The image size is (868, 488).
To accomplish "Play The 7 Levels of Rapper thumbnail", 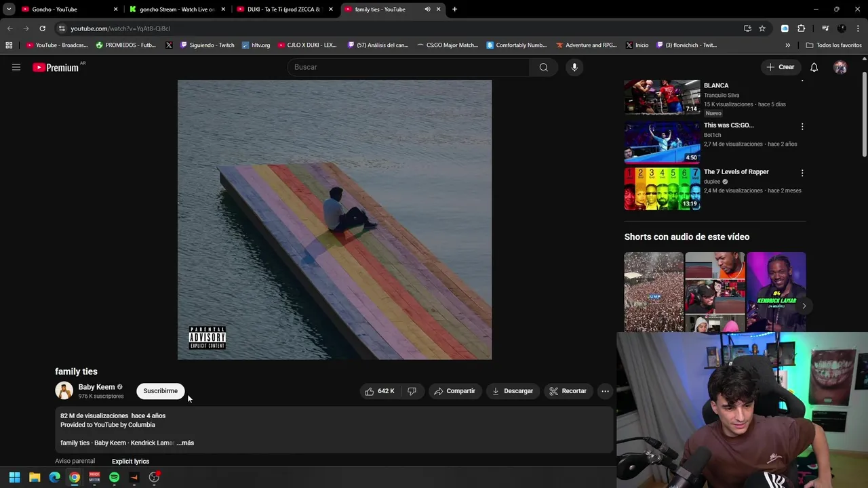I will click(662, 189).
